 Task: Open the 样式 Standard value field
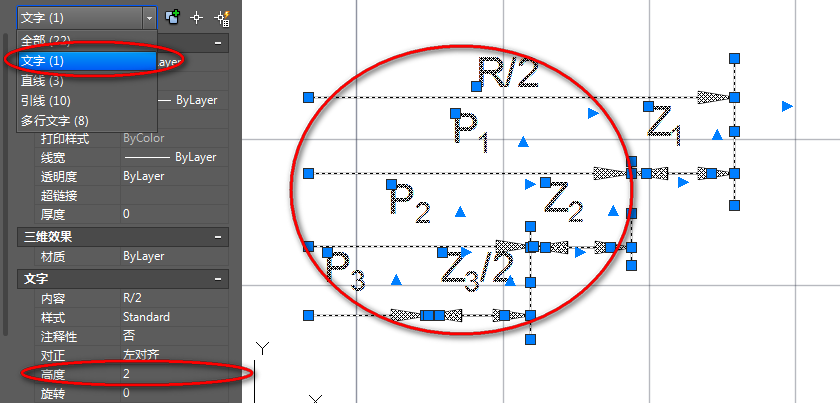(175, 317)
